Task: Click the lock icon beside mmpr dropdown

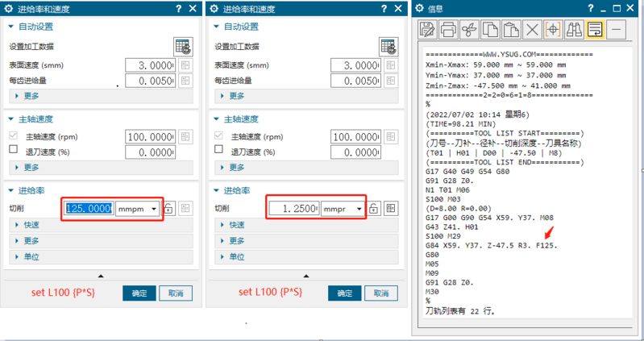Action: pyautogui.click(x=373, y=208)
